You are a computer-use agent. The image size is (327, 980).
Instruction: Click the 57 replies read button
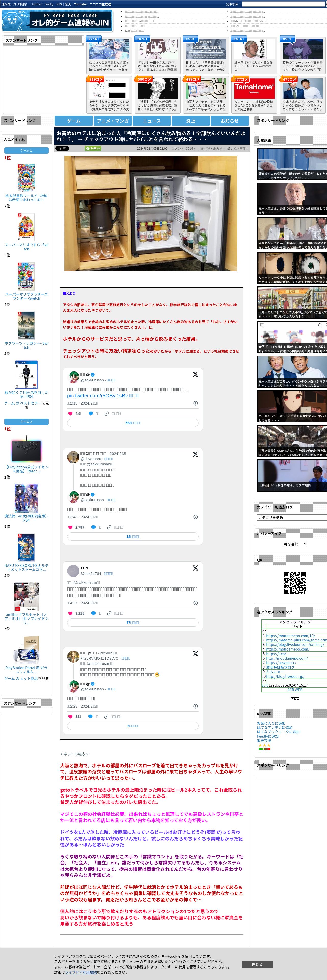(133, 622)
